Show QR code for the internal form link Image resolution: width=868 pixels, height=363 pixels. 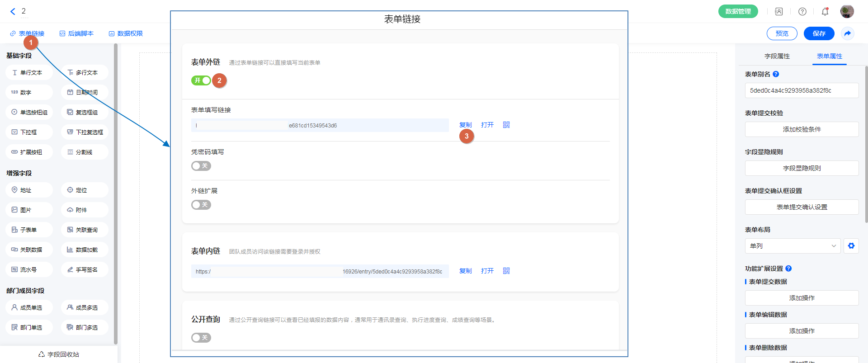(x=506, y=271)
